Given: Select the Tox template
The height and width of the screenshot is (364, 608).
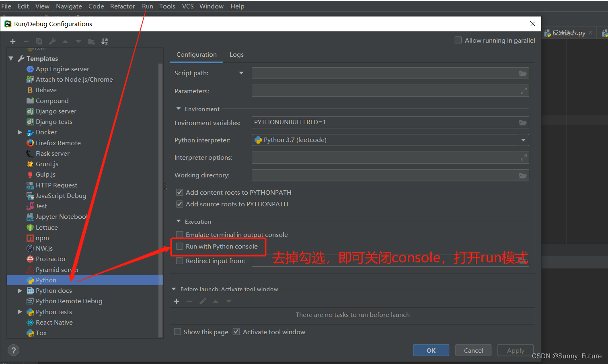Looking at the screenshot, I should point(41,333).
